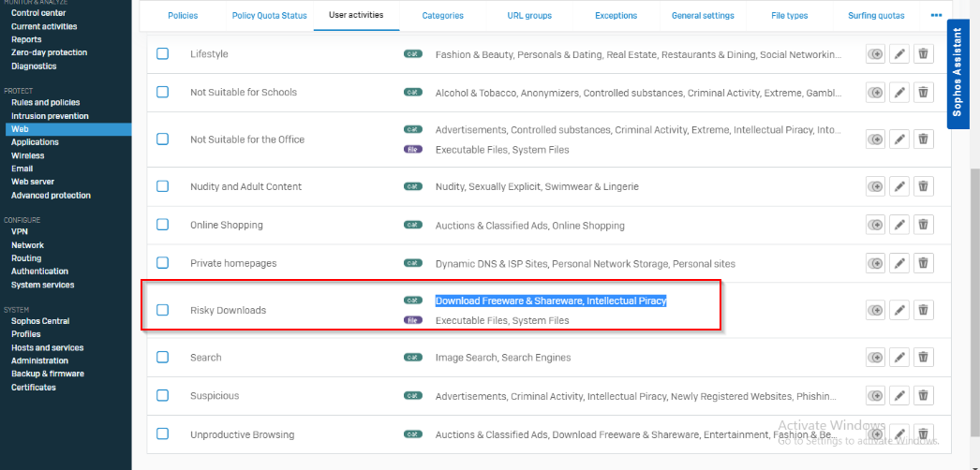Open the General settings tab
This screenshot has width=980, height=470.
[703, 16]
